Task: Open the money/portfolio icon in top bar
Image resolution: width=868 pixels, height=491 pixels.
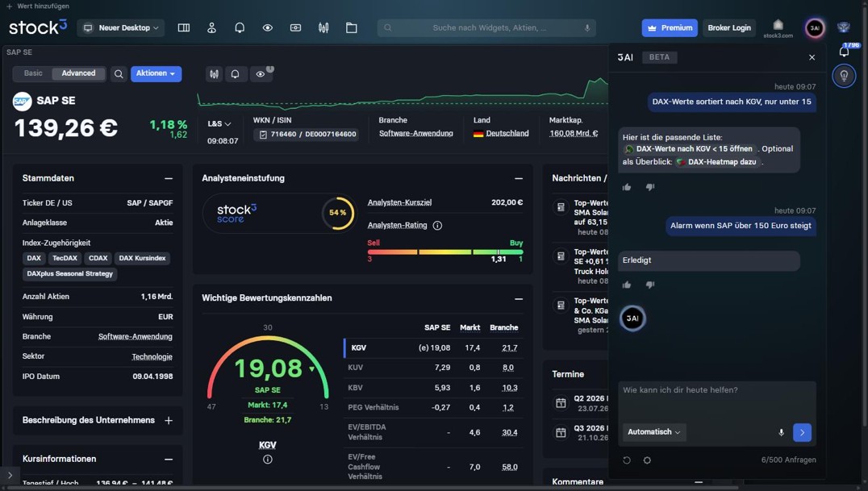Action: [295, 27]
